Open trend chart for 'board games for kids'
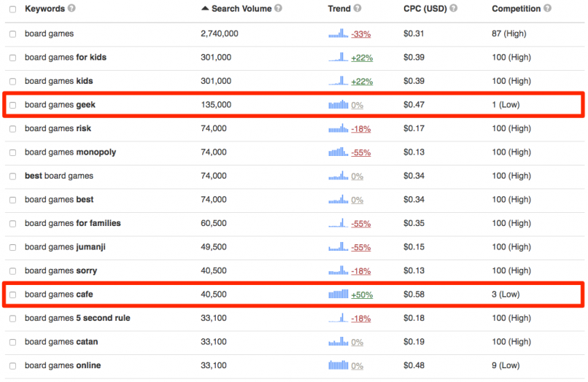This screenshot has height=382, width=588. (339, 57)
